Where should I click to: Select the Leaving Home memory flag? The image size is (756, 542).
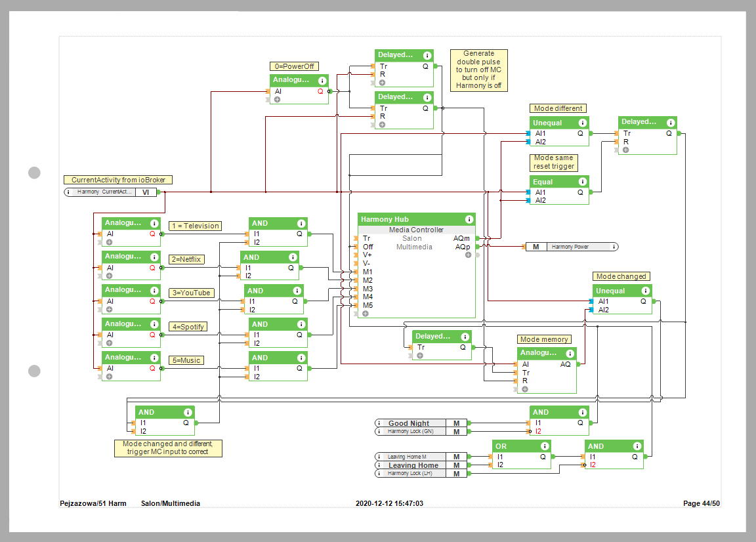click(413, 465)
